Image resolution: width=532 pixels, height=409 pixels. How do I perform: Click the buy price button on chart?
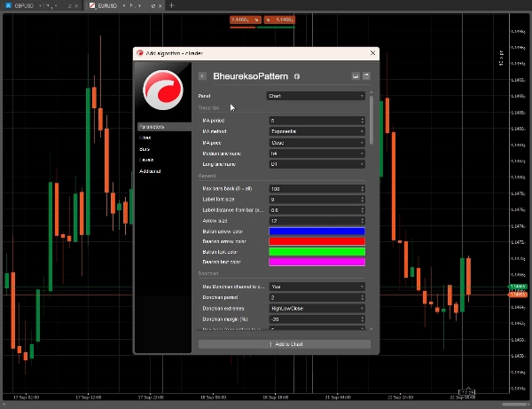coord(279,20)
